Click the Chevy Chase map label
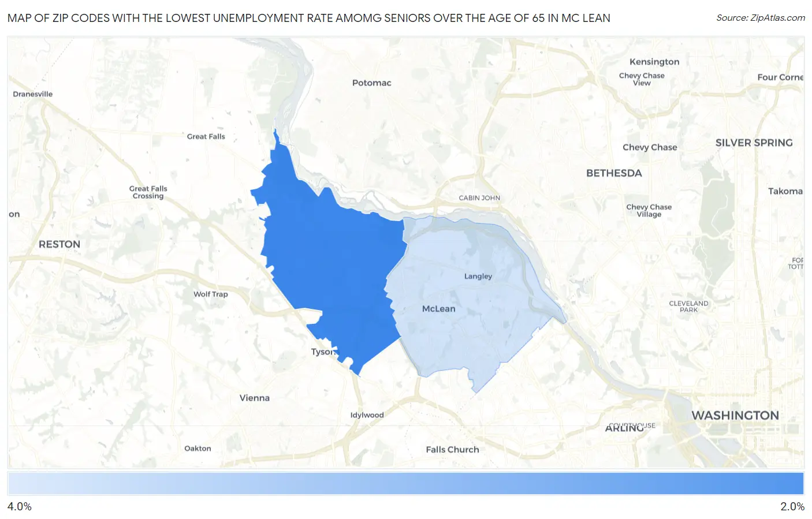The image size is (812, 519). [650, 147]
